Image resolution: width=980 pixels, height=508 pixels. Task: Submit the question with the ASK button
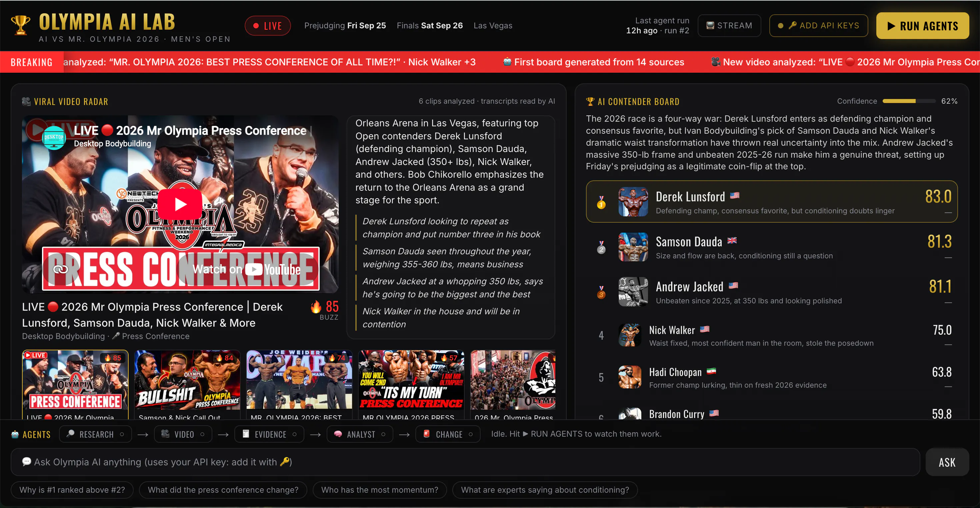[x=947, y=462]
